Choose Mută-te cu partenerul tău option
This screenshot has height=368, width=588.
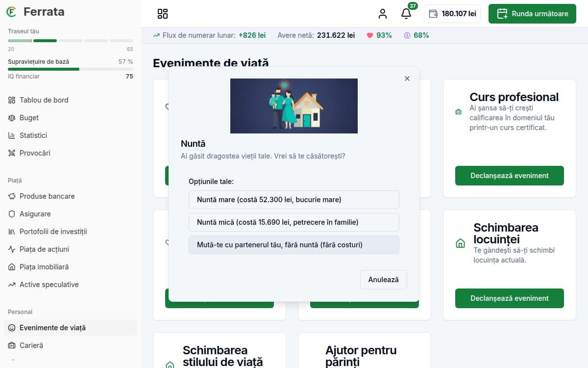point(294,245)
